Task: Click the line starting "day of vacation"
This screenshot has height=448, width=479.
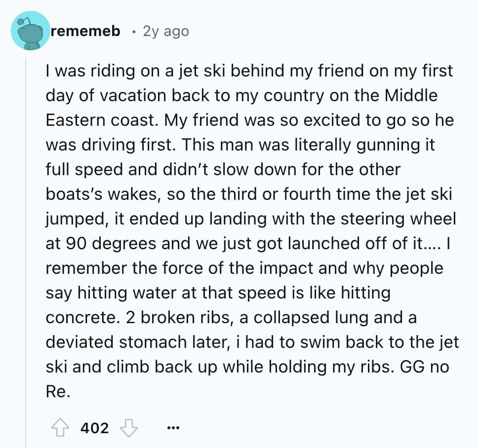Action: click(241, 96)
